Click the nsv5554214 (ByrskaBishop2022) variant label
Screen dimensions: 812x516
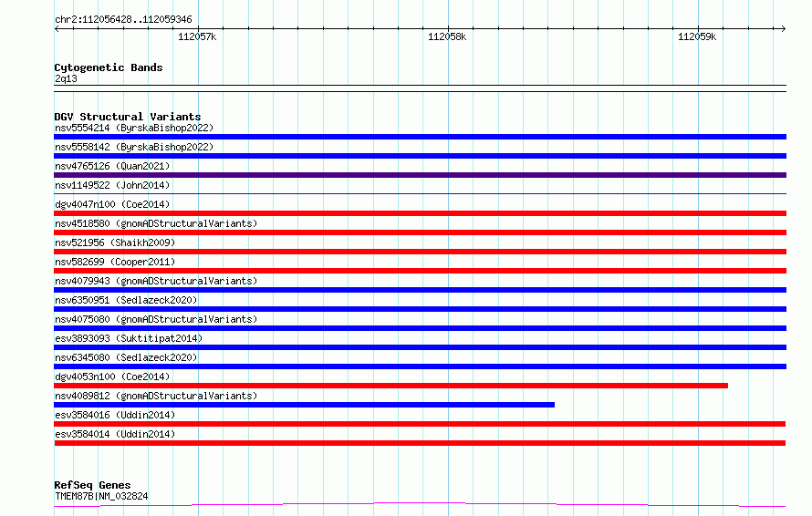tap(134, 128)
